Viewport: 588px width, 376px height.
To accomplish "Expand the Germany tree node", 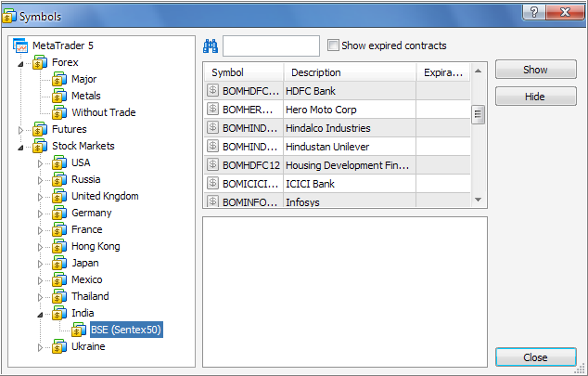I will [40, 214].
